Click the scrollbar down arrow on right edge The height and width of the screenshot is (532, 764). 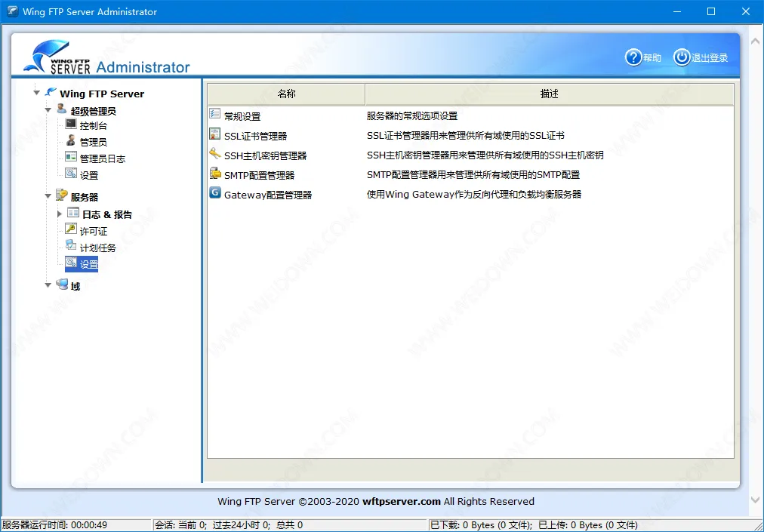(755, 500)
